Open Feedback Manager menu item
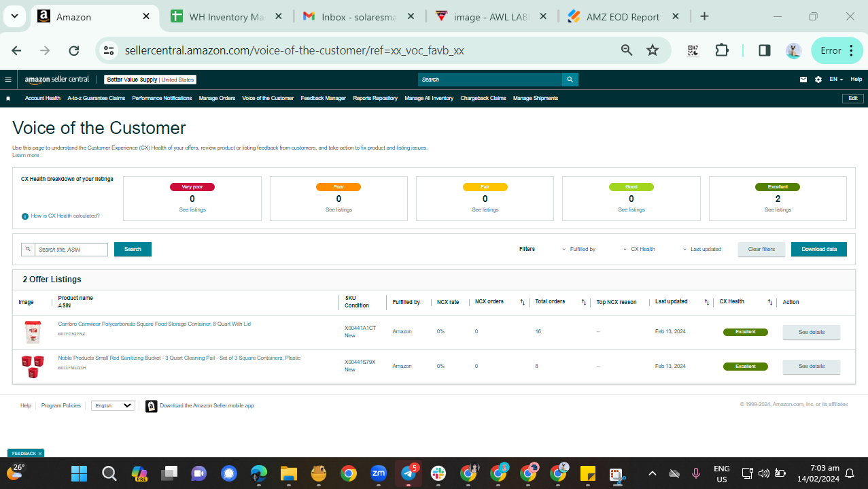 pos(324,99)
